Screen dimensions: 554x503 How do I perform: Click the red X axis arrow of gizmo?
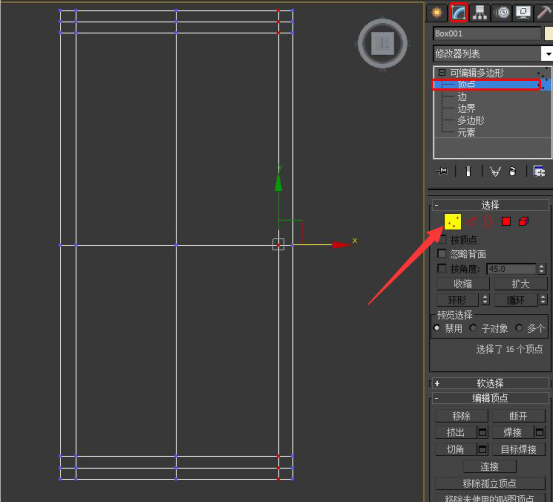(x=341, y=244)
